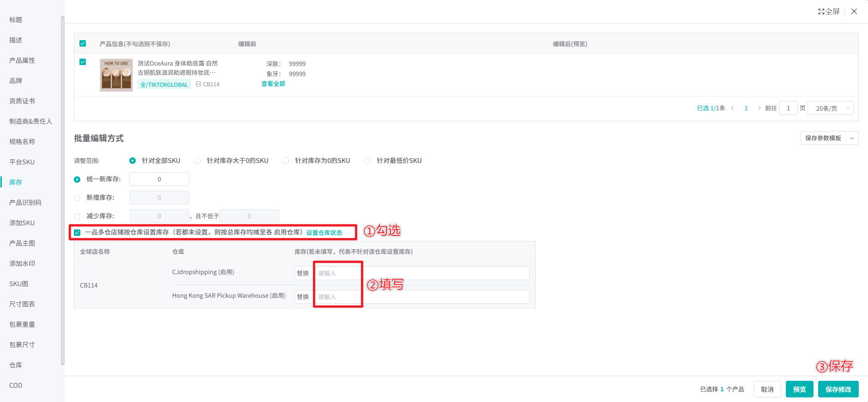The image size is (868, 402).
Task: Click page number 1 in pagination
Action: point(746,108)
